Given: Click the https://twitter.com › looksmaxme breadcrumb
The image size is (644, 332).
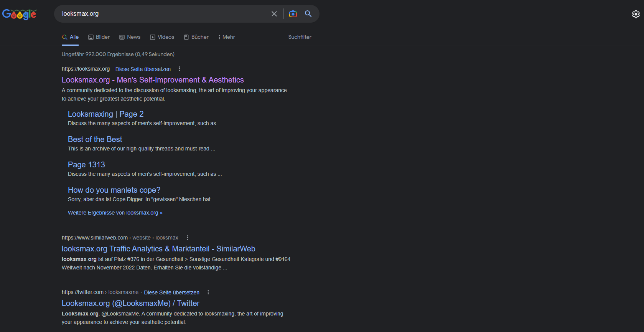Looking at the screenshot, I should point(100,292).
